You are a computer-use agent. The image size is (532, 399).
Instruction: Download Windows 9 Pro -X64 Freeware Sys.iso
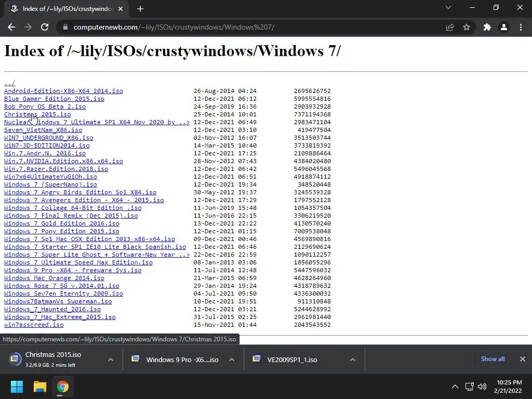[x=73, y=270]
